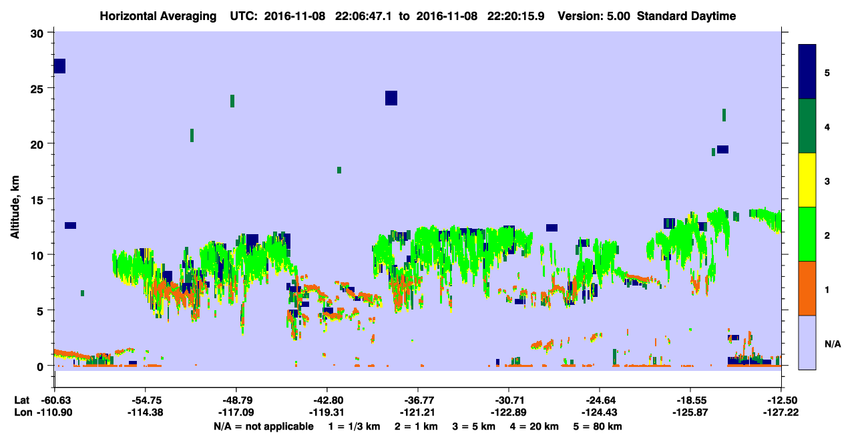Click the latitude value -18.55
This screenshot has height=445, width=868.
pyautogui.click(x=690, y=400)
